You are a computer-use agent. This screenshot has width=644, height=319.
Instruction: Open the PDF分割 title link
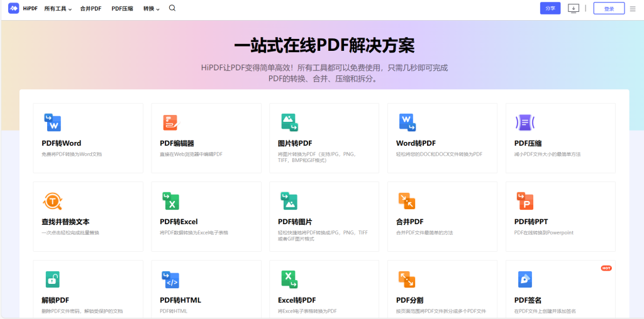409,300
